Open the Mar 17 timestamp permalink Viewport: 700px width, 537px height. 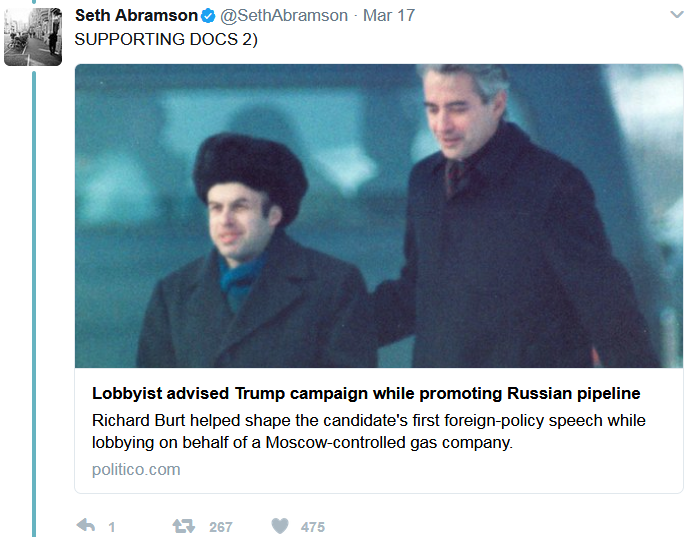coord(388,15)
